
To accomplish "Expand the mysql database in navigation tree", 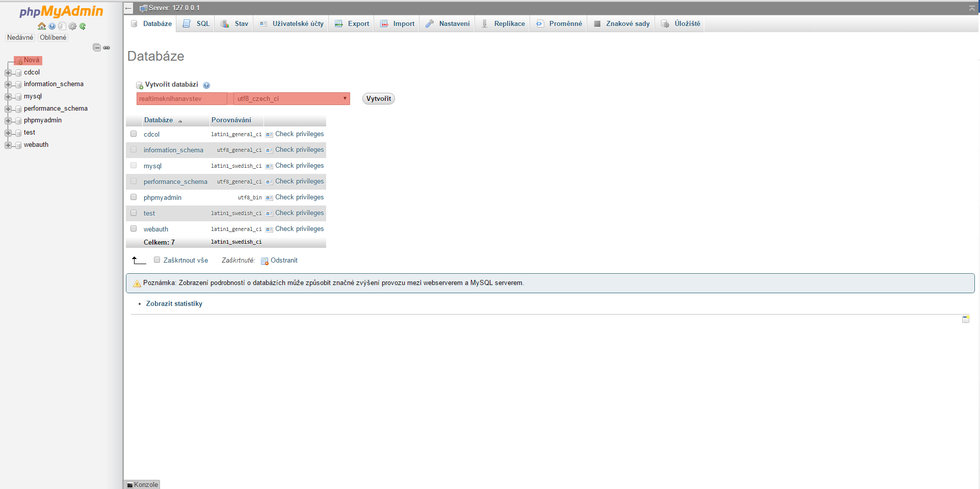I will click(7, 96).
